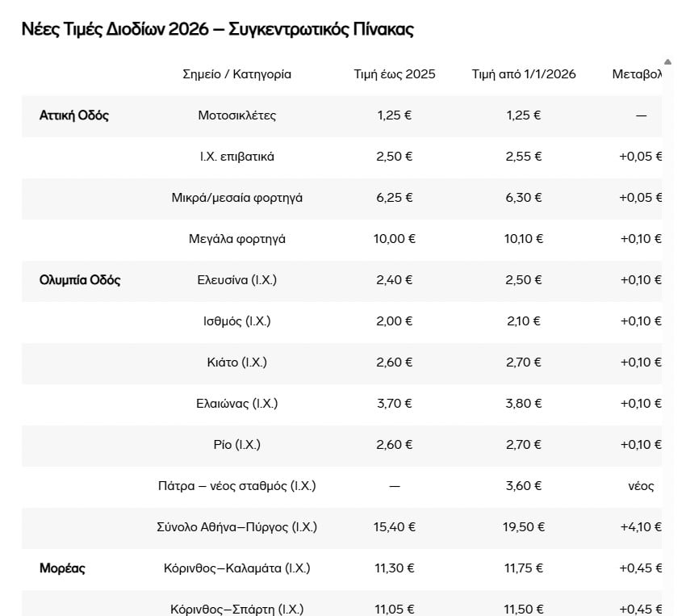The width and height of the screenshot is (686, 616).
Task: Click the Σημείο / Κατηγορία column header
Action: pyautogui.click(x=236, y=74)
